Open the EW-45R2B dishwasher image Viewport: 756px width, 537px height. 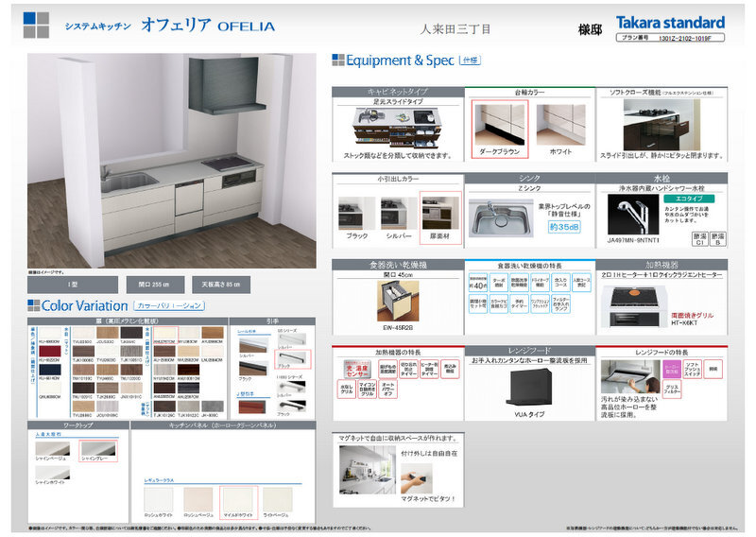[x=398, y=302]
